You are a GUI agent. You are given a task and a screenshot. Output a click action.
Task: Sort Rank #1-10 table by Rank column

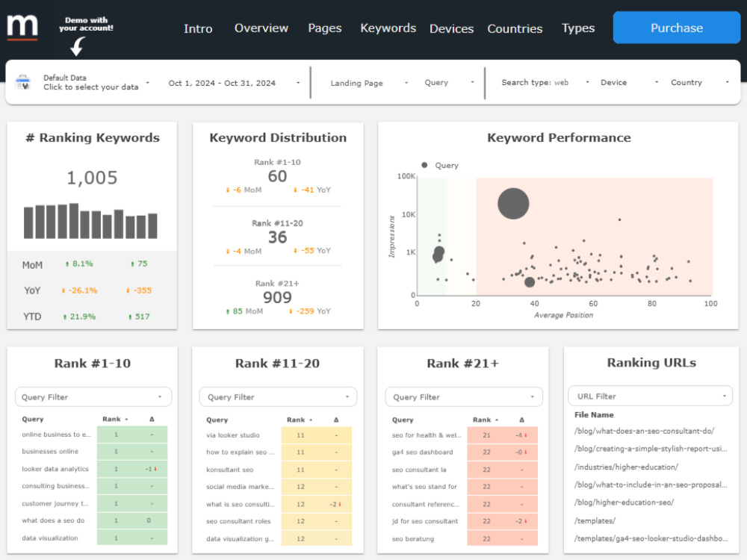click(x=115, y=419)
